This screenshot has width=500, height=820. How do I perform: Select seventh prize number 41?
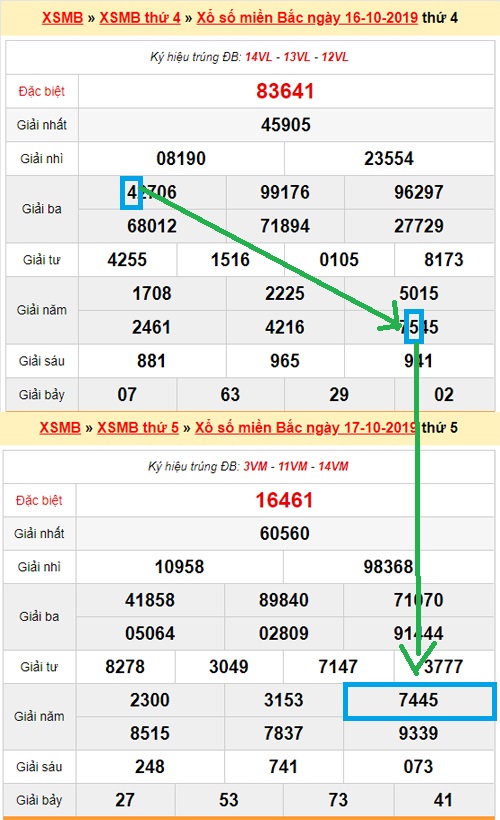(x=443, y=800)
